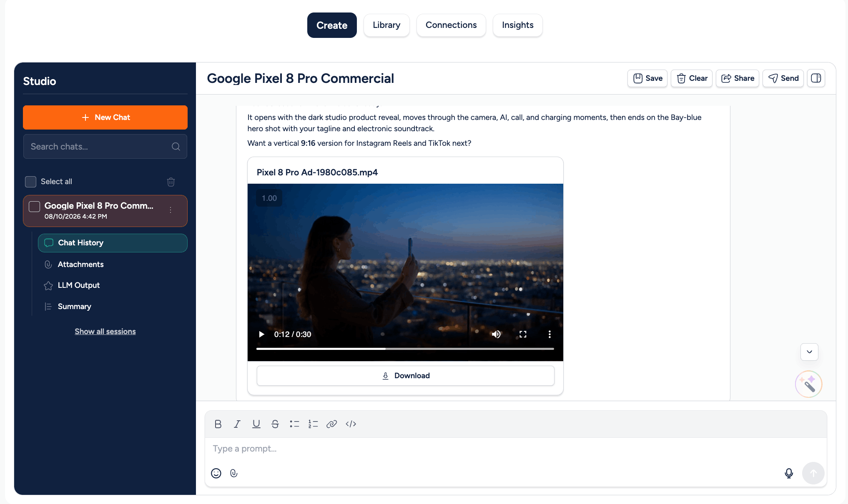Select Chat History in the sidebar
848x504 pixels.
[113, 243]
